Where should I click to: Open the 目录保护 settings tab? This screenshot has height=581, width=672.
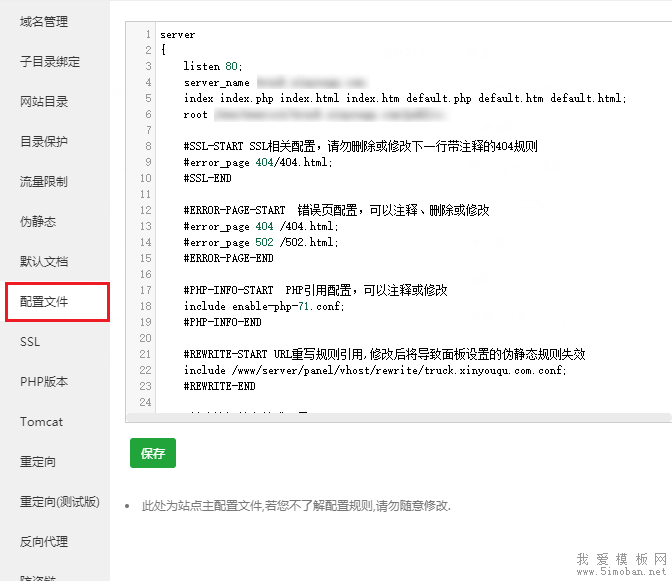44,142
